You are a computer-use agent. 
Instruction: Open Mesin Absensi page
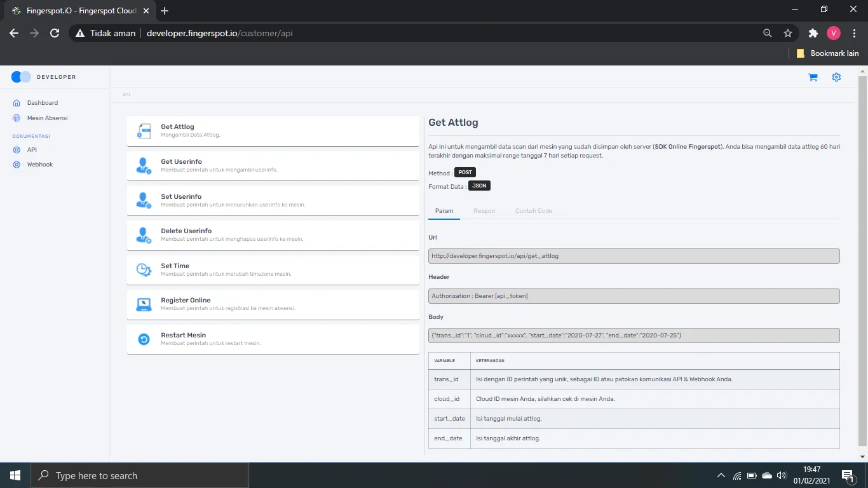click(47, 118)
